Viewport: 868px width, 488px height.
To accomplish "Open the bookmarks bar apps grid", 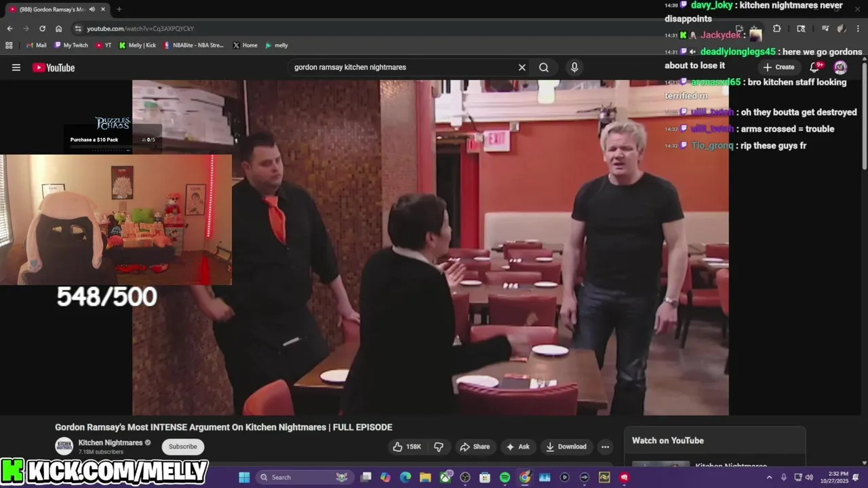I will point(9,45).
